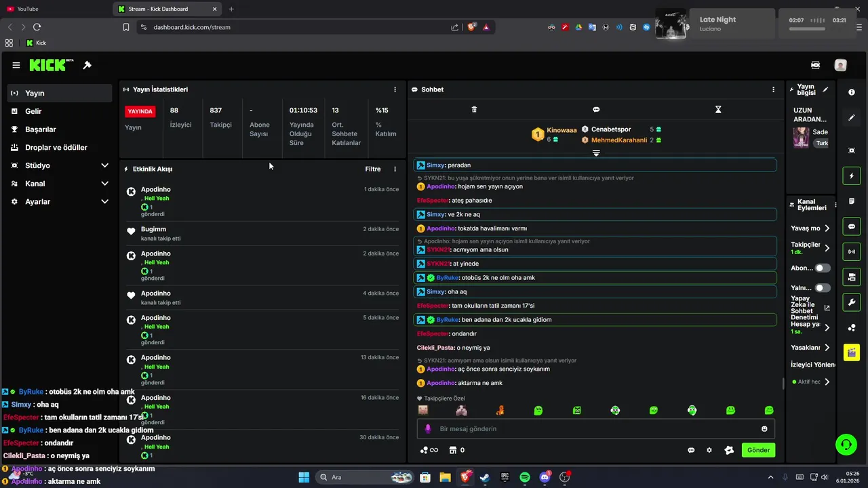Open a new browser tab
Image resolution: width=868 pixels, height=488 pixels.
(231, 9)
